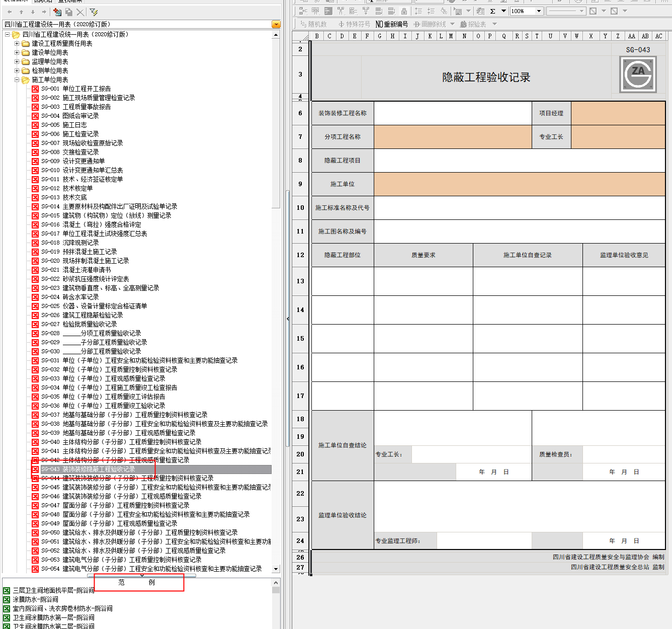Click red form icon beside SG-036
This screenshot has height=629, width=672.
coord(35,406)
